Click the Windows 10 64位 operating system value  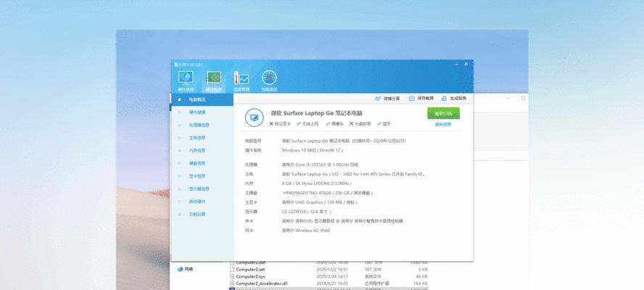click(312, 150)
